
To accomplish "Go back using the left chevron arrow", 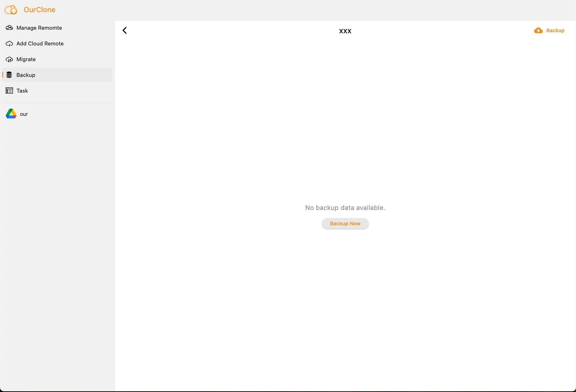I will click(x=125, y=30).
